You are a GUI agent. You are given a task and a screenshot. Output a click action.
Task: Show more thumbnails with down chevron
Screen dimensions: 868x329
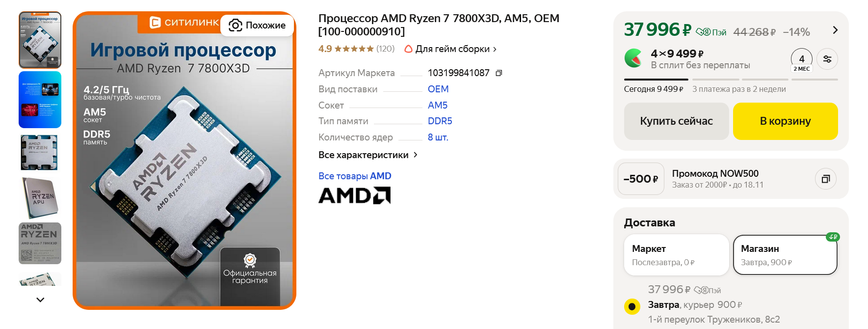[40, 300]
